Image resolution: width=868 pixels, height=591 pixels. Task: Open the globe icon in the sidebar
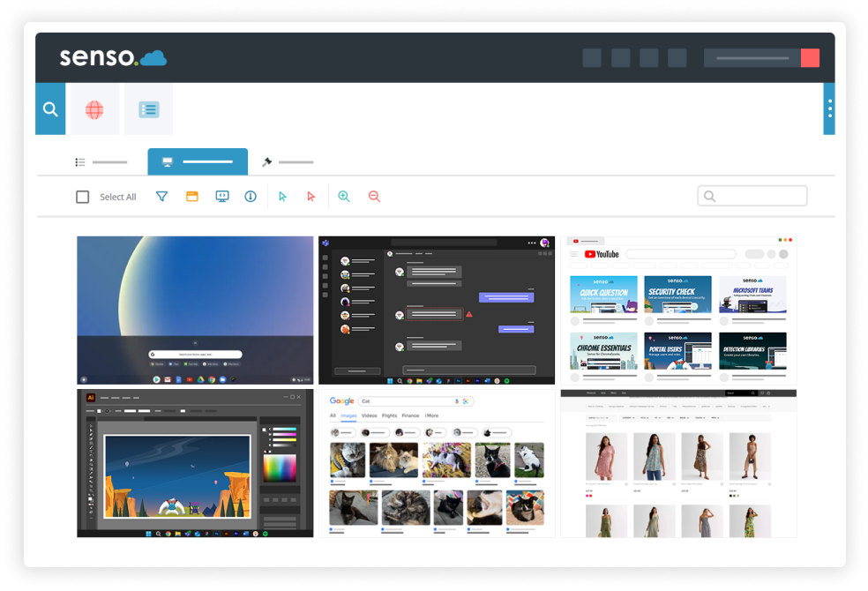point(94,108)
